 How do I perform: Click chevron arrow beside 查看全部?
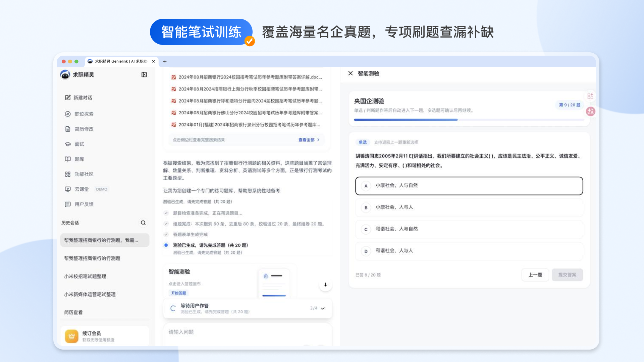pyautogui.click(x=318, y=140)
